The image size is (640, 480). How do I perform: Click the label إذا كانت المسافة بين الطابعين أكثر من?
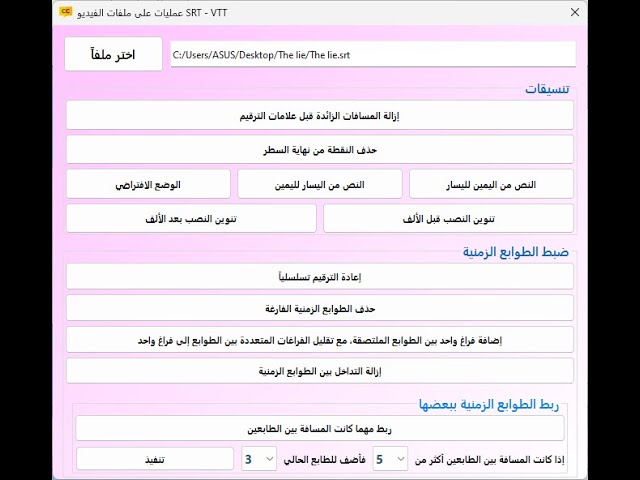coord(489,460)
